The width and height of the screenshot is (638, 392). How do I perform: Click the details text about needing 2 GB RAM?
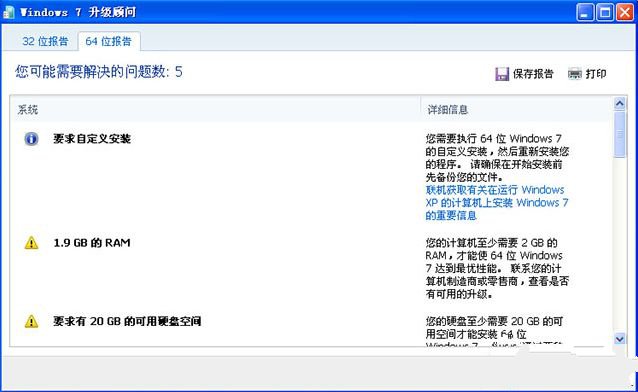[497, 269]
